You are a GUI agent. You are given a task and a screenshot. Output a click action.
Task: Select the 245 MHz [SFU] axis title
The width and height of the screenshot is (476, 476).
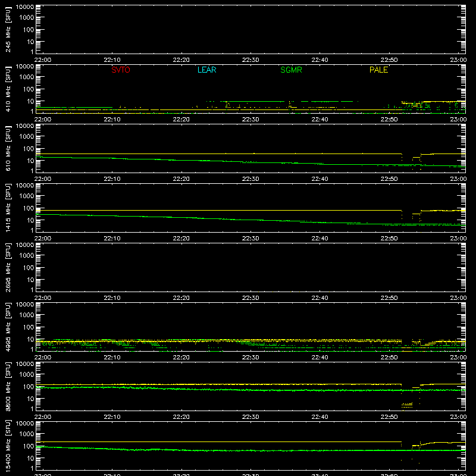8,29
